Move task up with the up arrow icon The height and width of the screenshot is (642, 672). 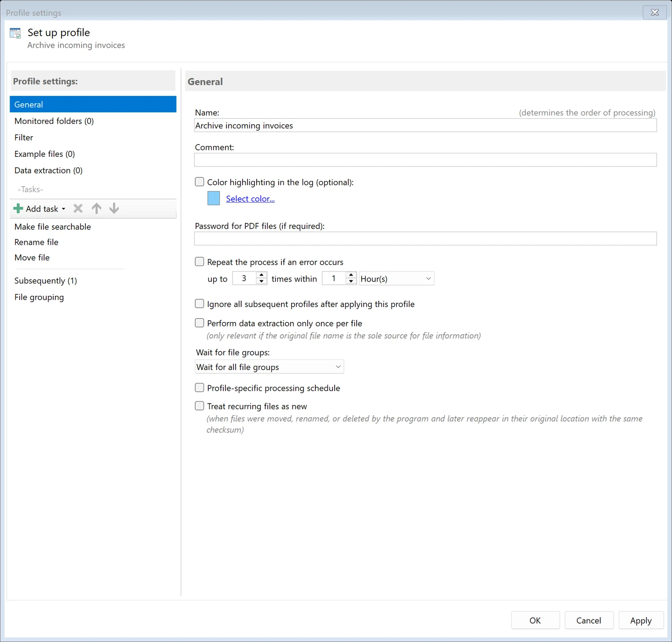[x=96, y=209]
